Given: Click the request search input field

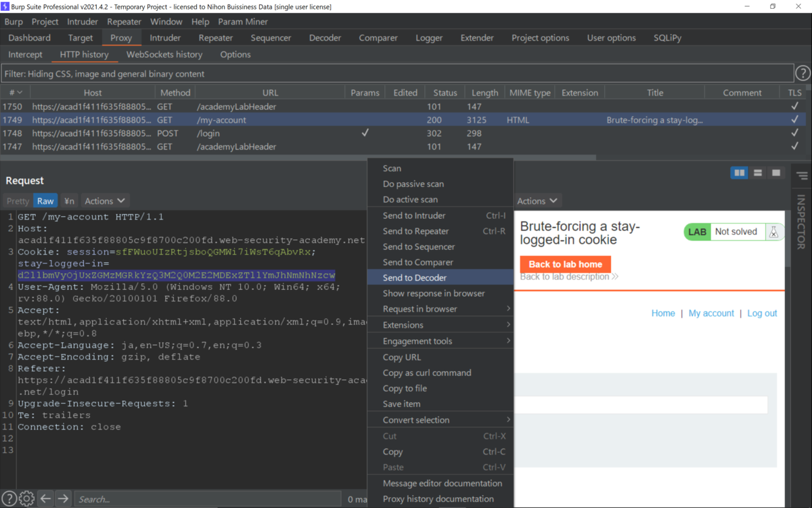Looking at the screenshot, I should [x=208, y=499].
